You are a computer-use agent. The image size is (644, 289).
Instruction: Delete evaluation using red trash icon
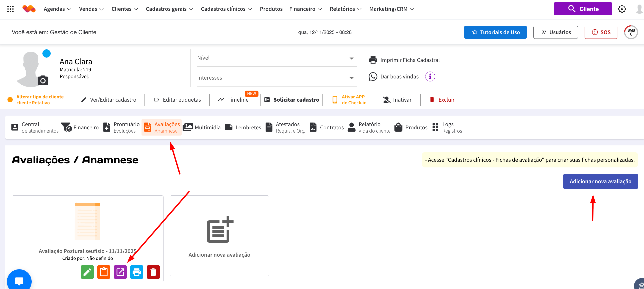click(153, 272)
